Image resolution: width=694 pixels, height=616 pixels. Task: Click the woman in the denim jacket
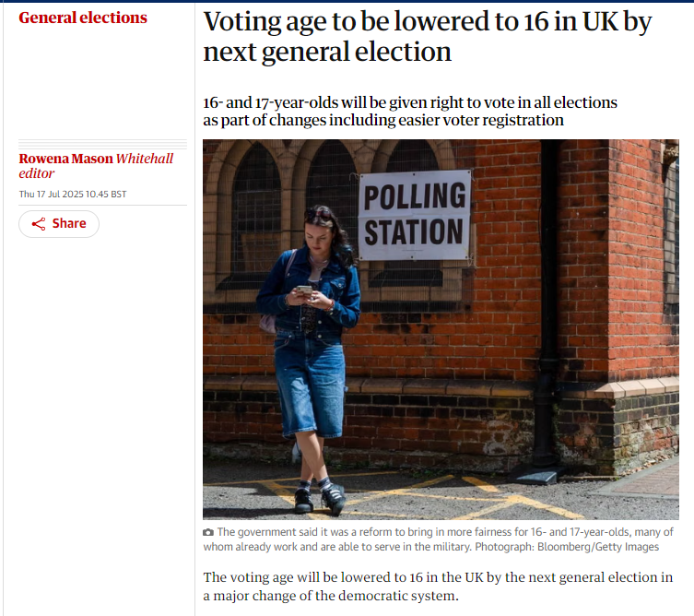point(311,359)
